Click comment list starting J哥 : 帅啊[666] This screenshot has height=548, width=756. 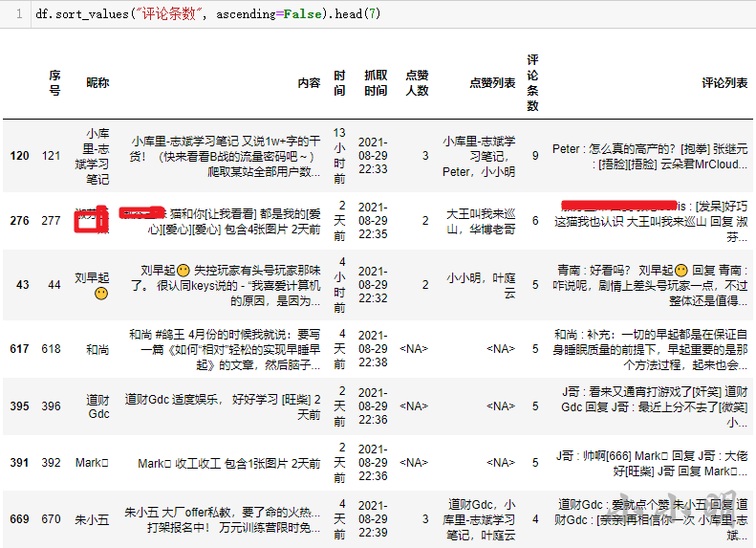point(652,463)
